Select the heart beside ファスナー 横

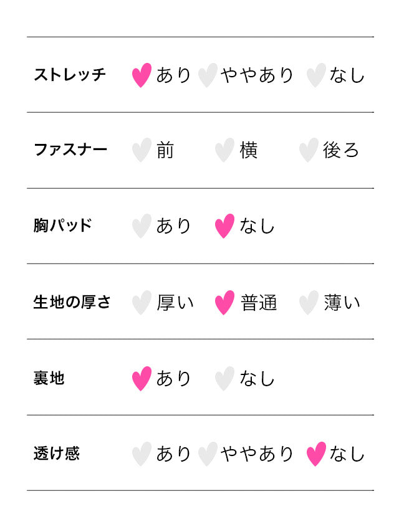[x=224, y=150]
